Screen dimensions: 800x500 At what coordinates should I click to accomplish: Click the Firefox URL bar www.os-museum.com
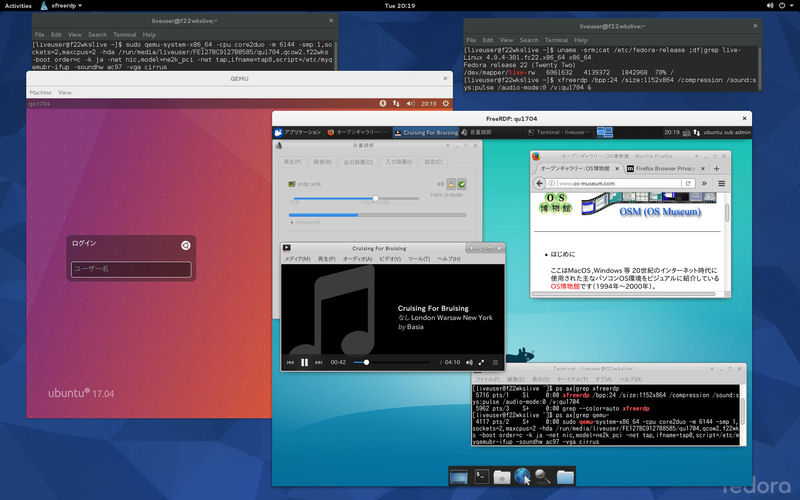coord(618,183)
